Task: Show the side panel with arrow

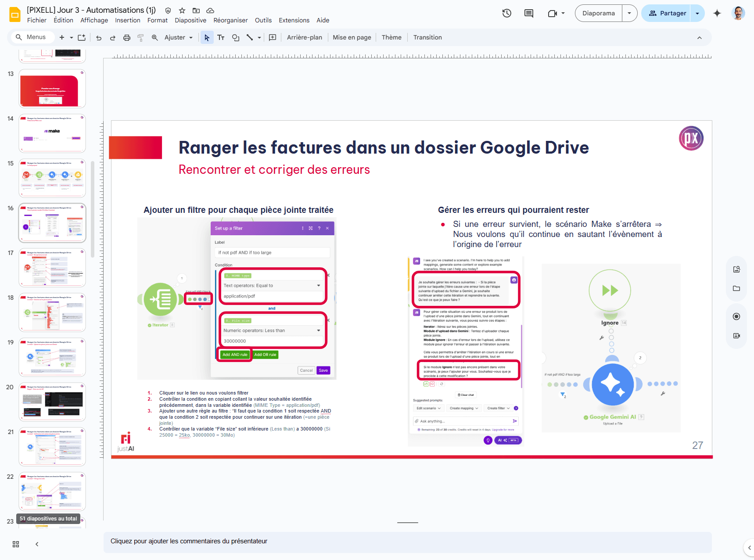Action: (749, 548)
